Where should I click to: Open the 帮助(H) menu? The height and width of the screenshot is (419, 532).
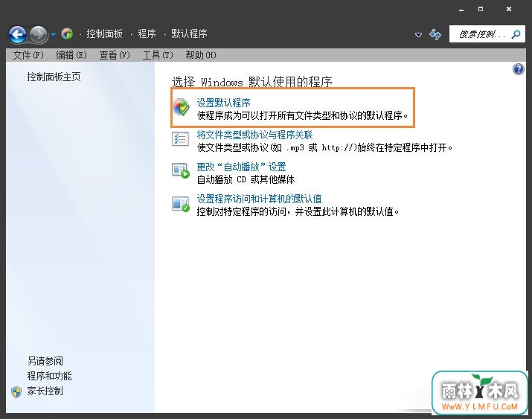click(201, 55)
